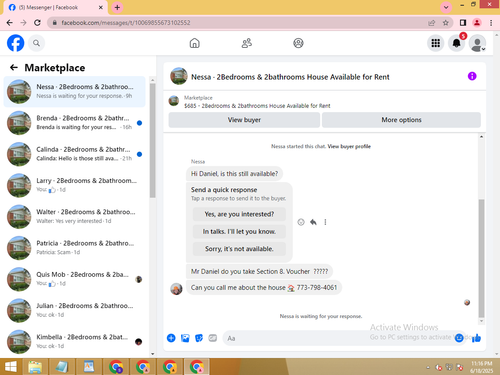Focus the Aa message input field
The width and height of the screenshot is (500, 375).
pyautogui.click(x=338, y=338)
